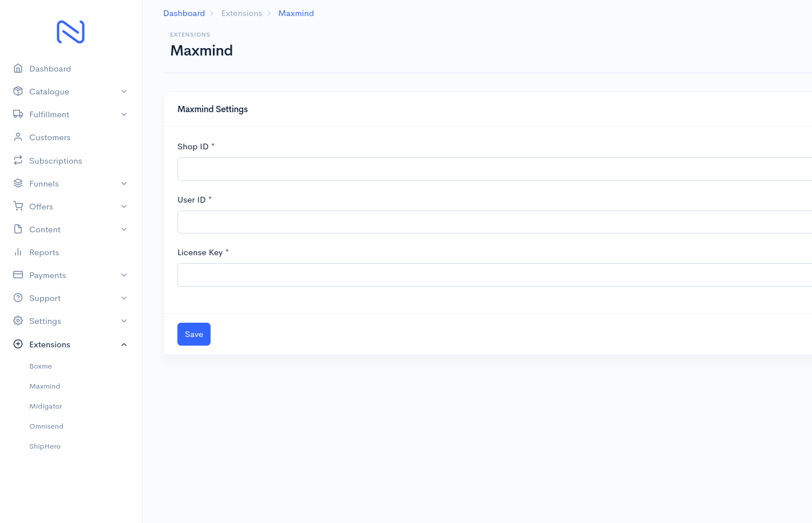Viewport: 812px width, 523px height.
Task: Expand the Offers menu chevron
Action: click(x=124, y=207)
